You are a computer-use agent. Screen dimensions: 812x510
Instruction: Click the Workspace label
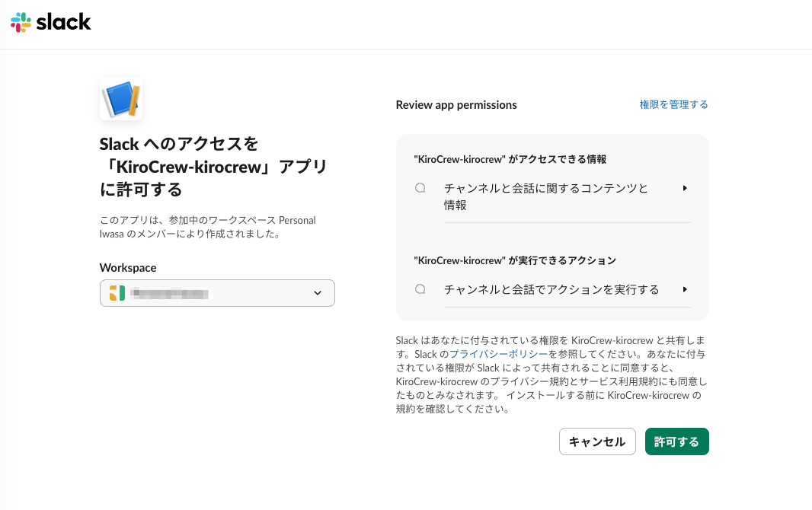tap(128, 268)
